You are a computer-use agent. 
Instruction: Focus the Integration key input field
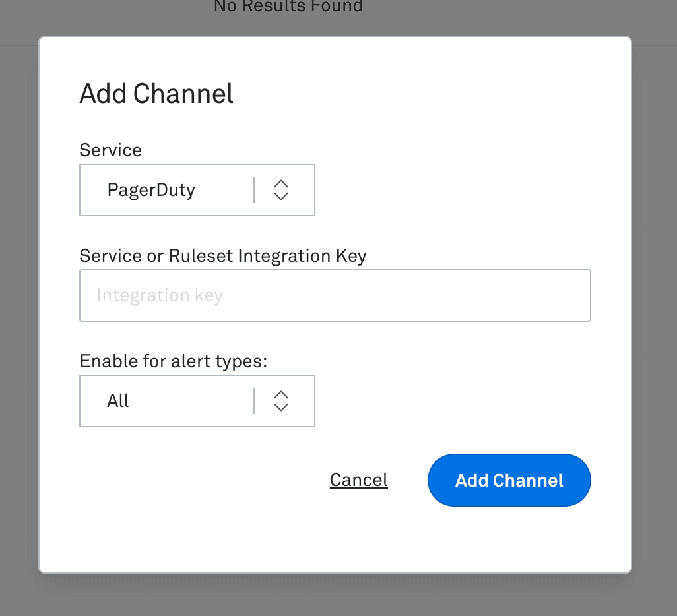[x=335, y=295]
